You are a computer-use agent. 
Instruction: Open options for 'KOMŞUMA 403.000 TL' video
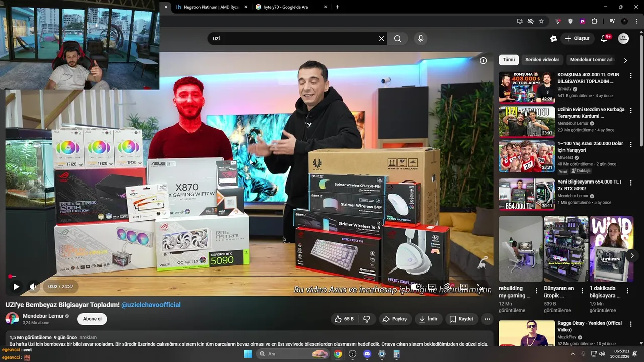click(x=631, y=75)
